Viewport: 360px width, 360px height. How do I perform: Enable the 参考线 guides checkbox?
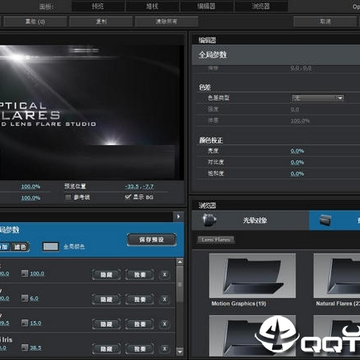click(68, 197)
